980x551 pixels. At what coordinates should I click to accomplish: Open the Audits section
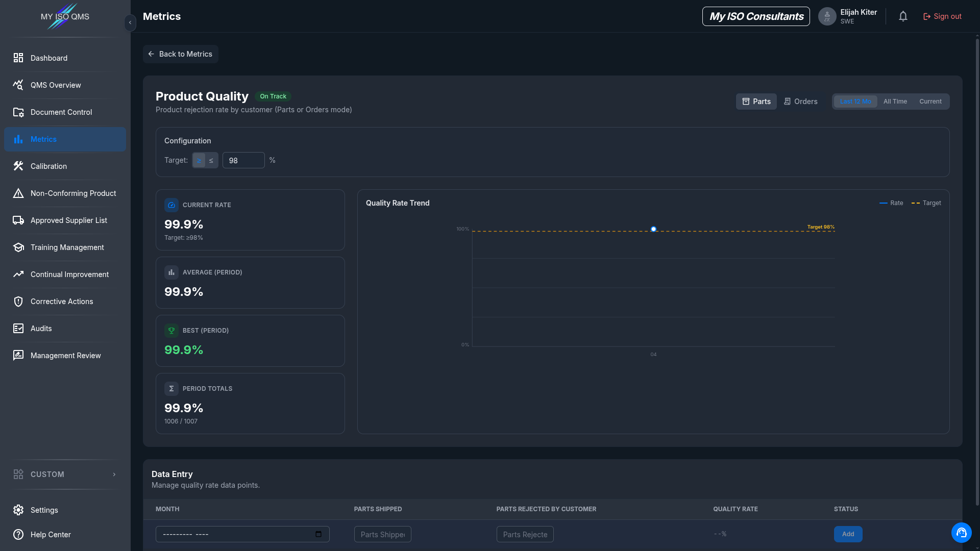click(65, 329)
